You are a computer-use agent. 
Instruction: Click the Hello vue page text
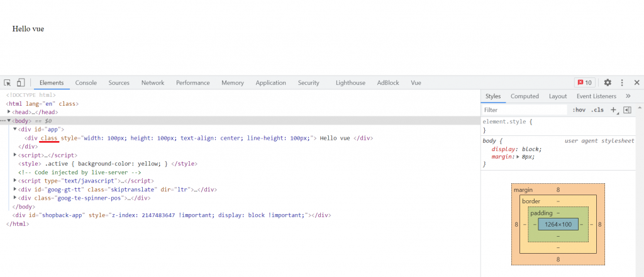coord(28,29)
